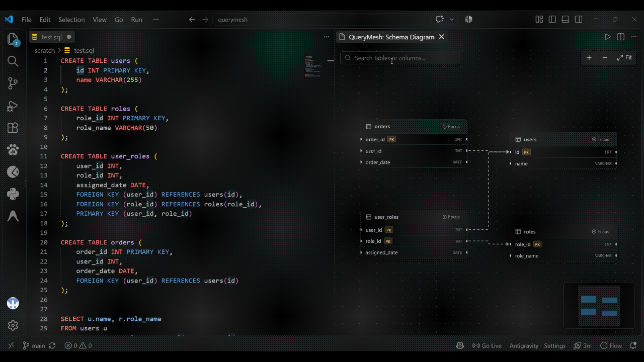Open the Search view in activity bar

tap(13, 61)
